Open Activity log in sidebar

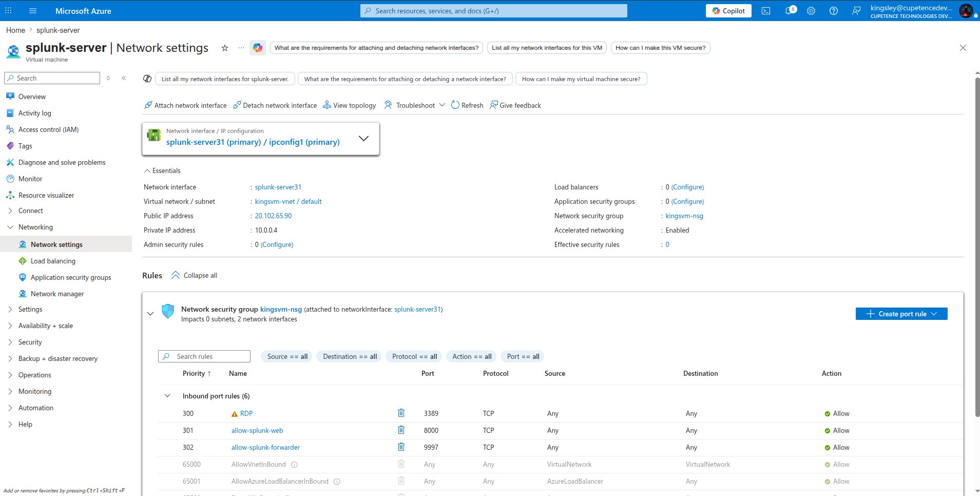(x=35, y=113)
